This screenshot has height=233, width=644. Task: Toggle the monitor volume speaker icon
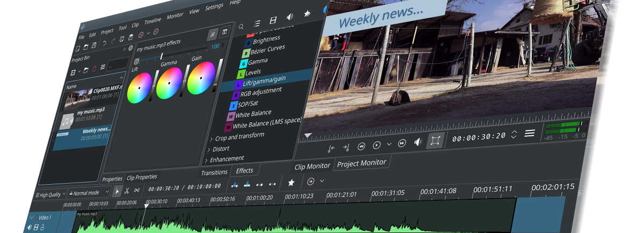coord(418,142)
